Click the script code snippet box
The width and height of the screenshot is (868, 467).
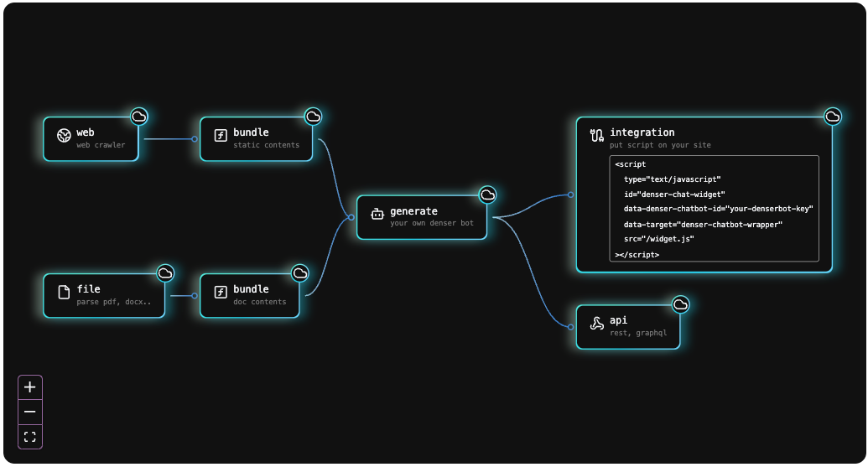click(x=714, y=208)
